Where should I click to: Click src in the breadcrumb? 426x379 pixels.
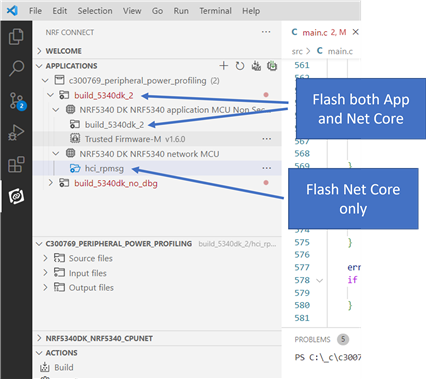297,51
